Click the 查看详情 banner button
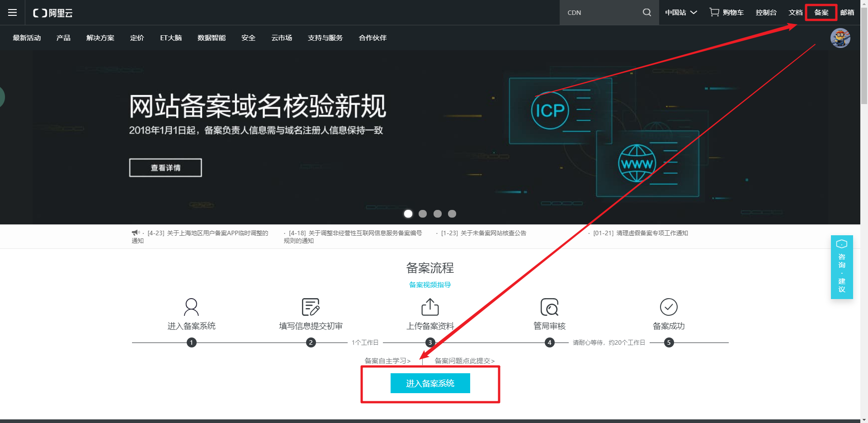This screenshot has height=423, width=868. pyautogui.click(x=165, y=167)
